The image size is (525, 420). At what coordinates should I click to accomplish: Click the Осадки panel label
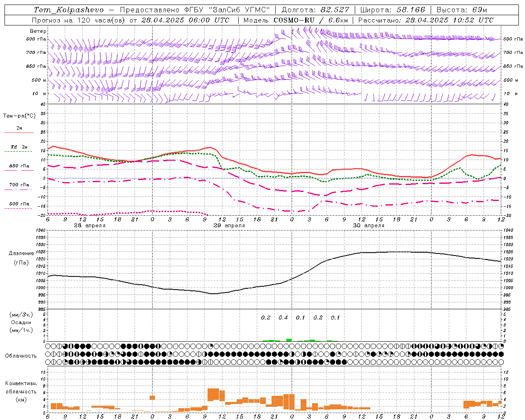21,322
